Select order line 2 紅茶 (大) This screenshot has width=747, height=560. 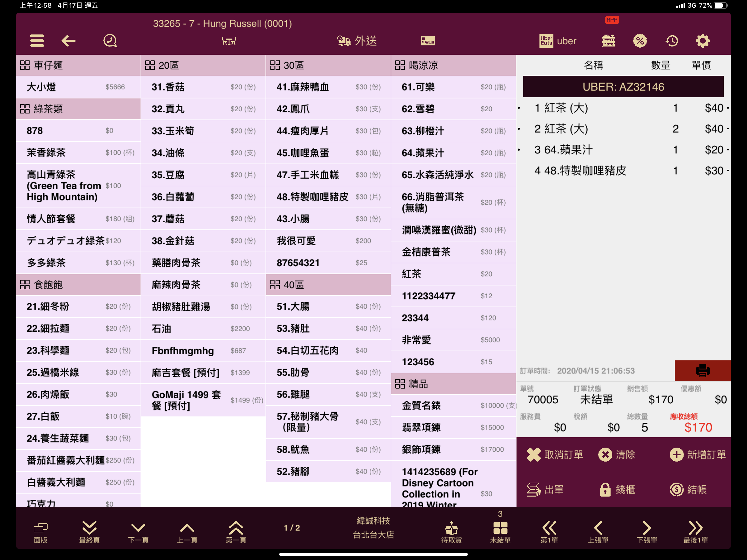coord(623,129)
